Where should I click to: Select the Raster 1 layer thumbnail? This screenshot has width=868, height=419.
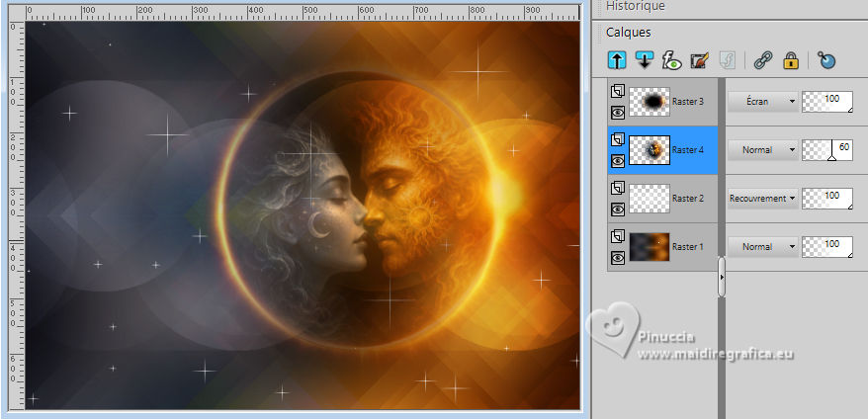pos(650,247)
